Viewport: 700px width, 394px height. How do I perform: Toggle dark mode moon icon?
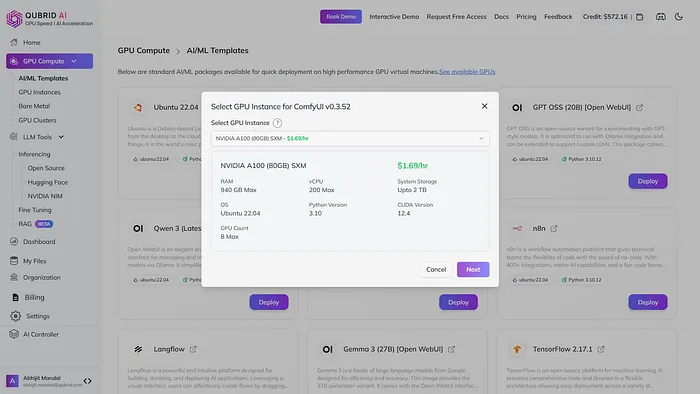679,17
